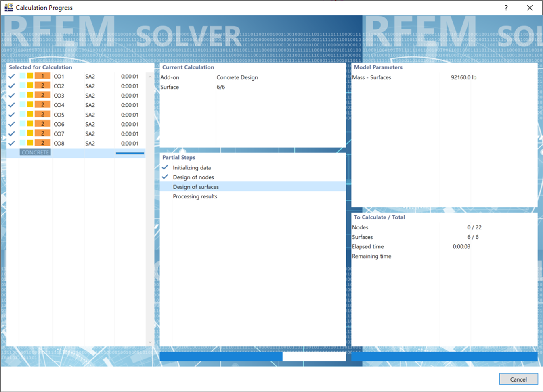
Task: Click the Surfaces 6 / 6 value in To Calculate
Action: pos(473,237)
